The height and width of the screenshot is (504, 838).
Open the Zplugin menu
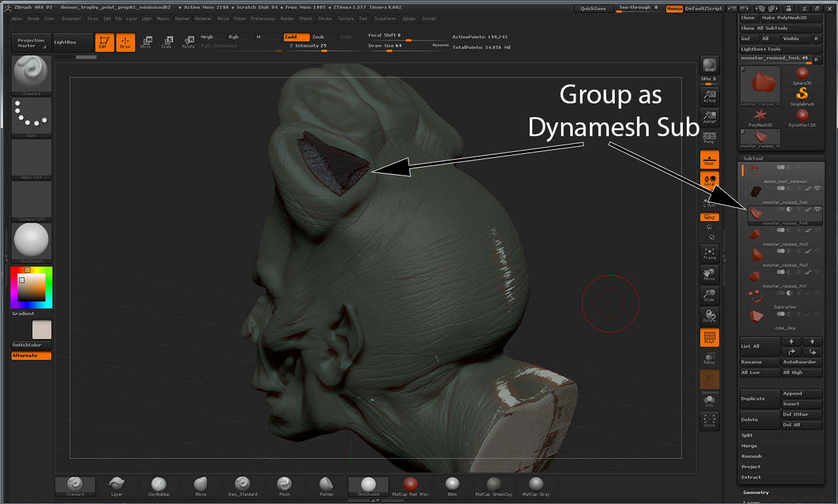pyautogui.click(x=409, y=18)
